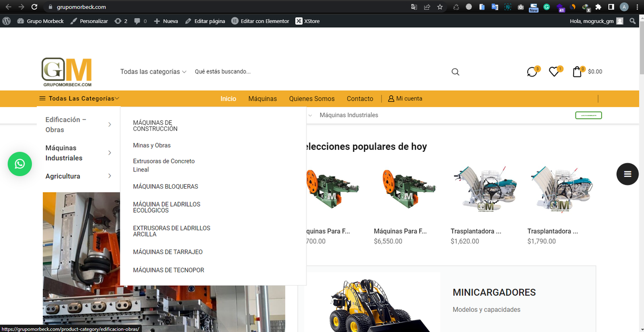Click the black floating menu button
Screen dimensions: 644x332
pos(627,174)
